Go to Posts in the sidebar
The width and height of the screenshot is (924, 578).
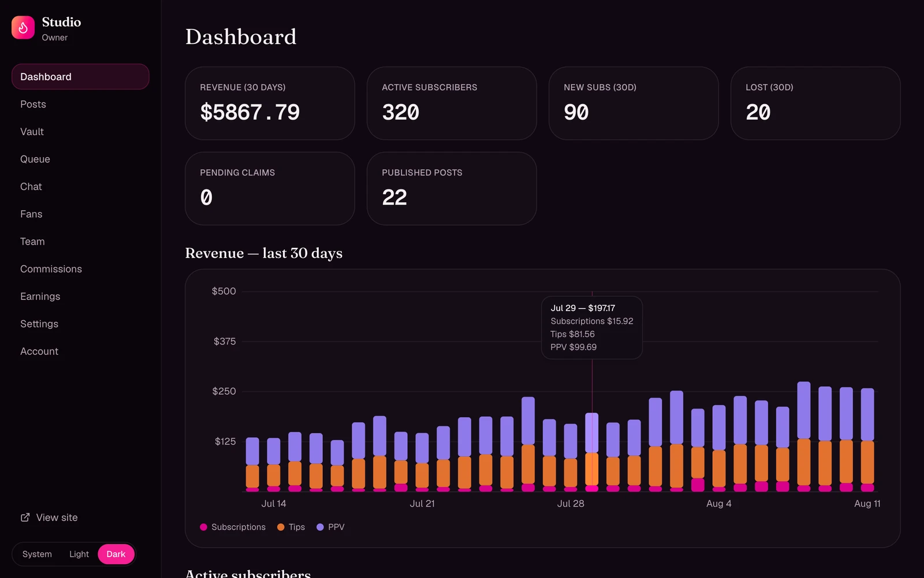click(x=80, y=104)
